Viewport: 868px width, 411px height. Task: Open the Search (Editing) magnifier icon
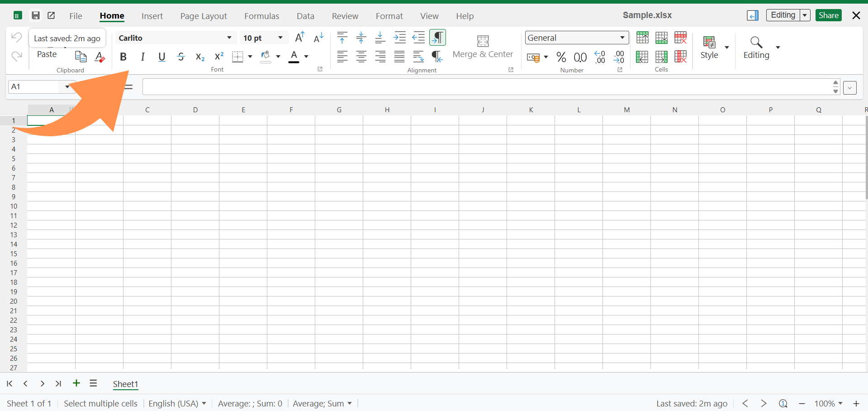point(756,43)
